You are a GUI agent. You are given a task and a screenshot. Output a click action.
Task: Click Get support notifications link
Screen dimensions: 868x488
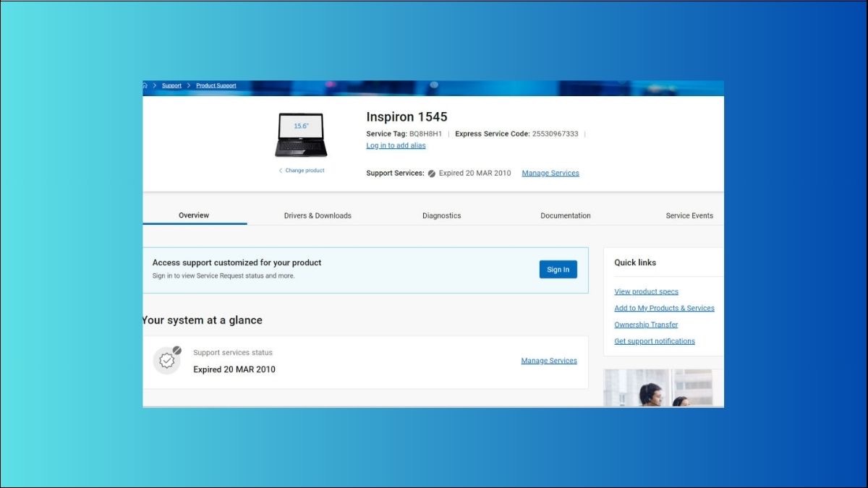655,341
